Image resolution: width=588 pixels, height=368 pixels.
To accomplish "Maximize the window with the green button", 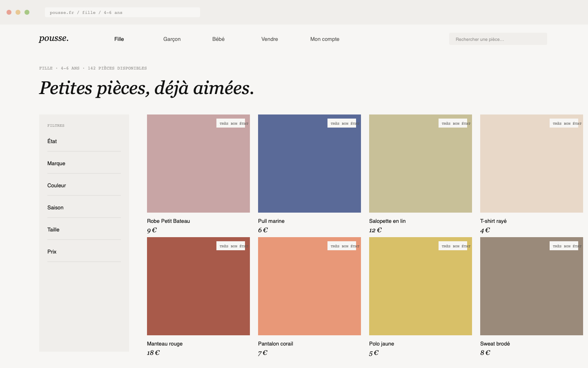I will [27, 12].
